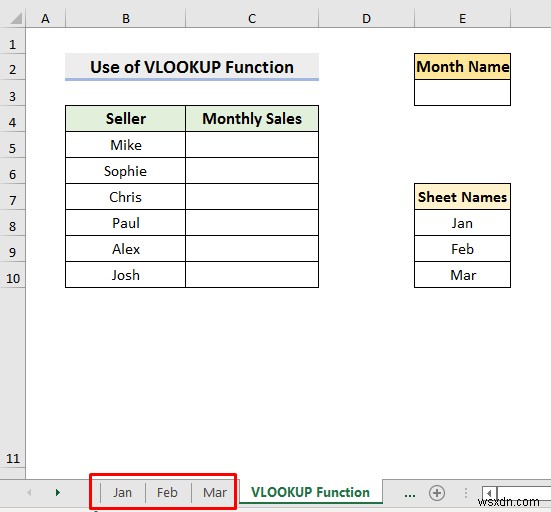Click the empty cell under Month Name
This screenshot has width=551, height=512.
462,93
